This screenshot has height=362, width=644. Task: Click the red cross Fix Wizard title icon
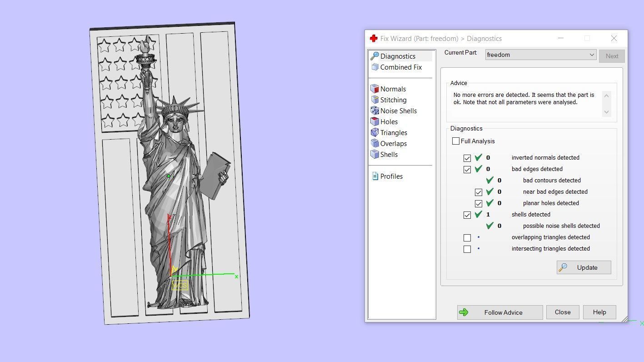pyautogui.click(x=374, y=39)
